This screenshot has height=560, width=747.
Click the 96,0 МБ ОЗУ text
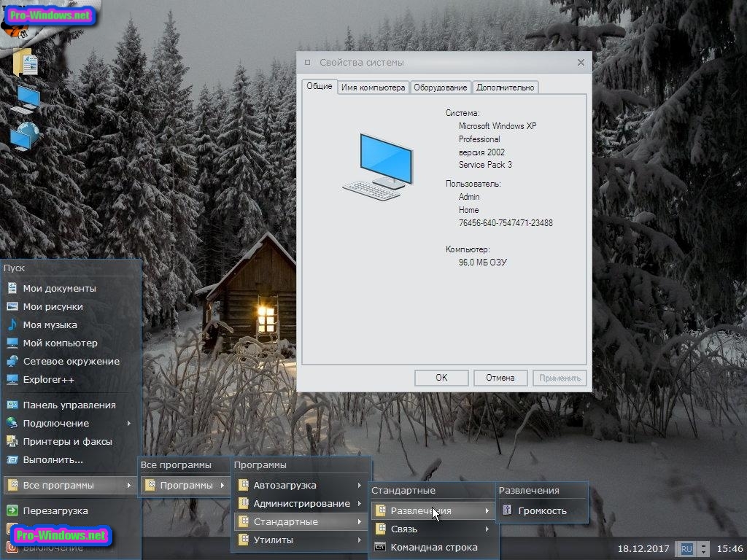point(483,262)
